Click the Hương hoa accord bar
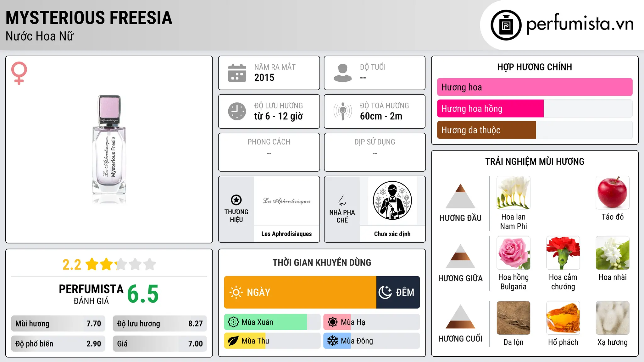This screenshot has height=362, width=644. (x=535, y=87)
